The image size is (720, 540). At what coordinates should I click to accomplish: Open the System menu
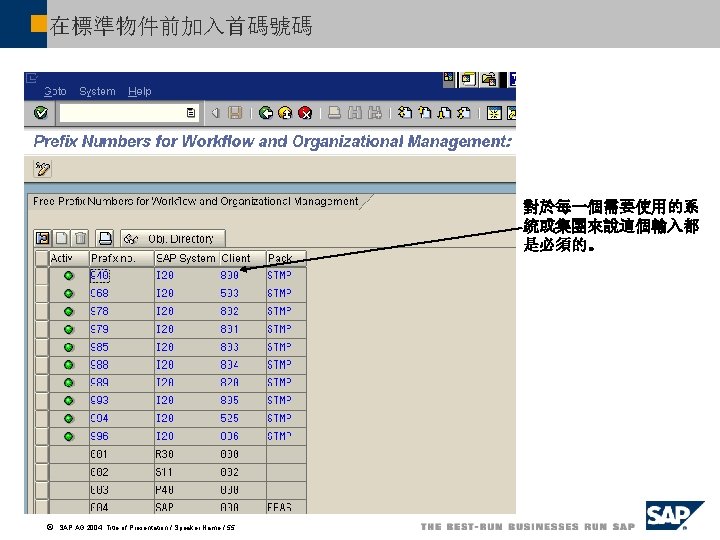pos(97,91)
